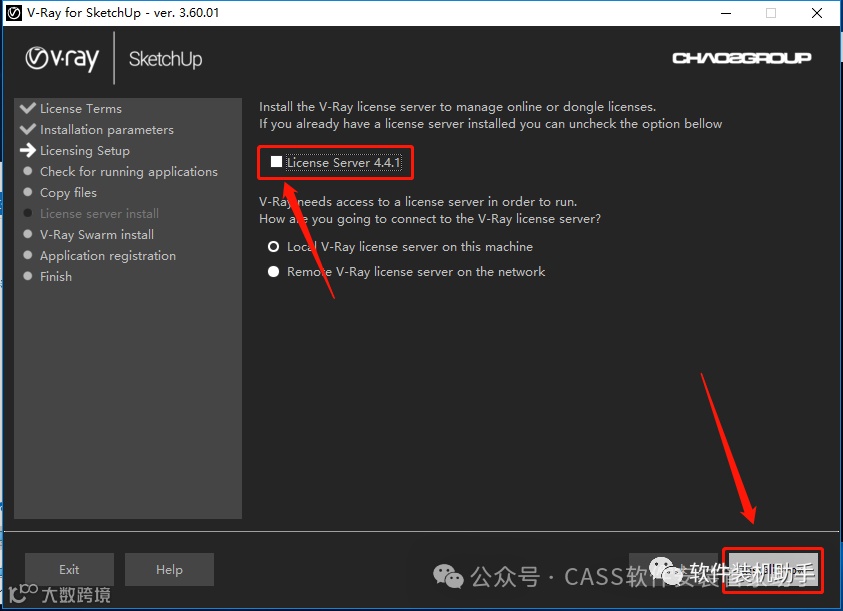
Task: Click 'How are you going to connect' text
Action: coord(430,219)
